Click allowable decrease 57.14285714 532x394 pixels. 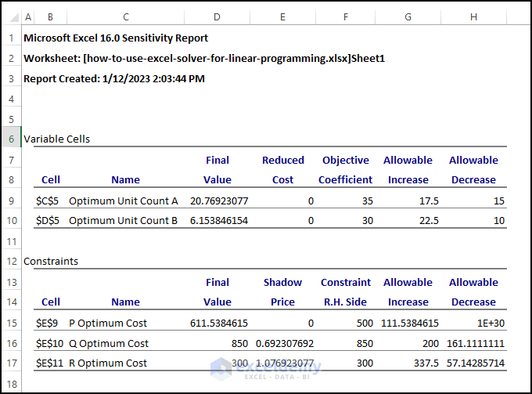pyautogui.click(x=476, y=363)
